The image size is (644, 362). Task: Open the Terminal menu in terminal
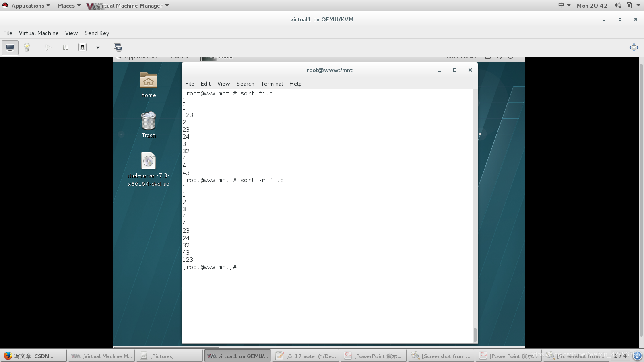[272, 84]
